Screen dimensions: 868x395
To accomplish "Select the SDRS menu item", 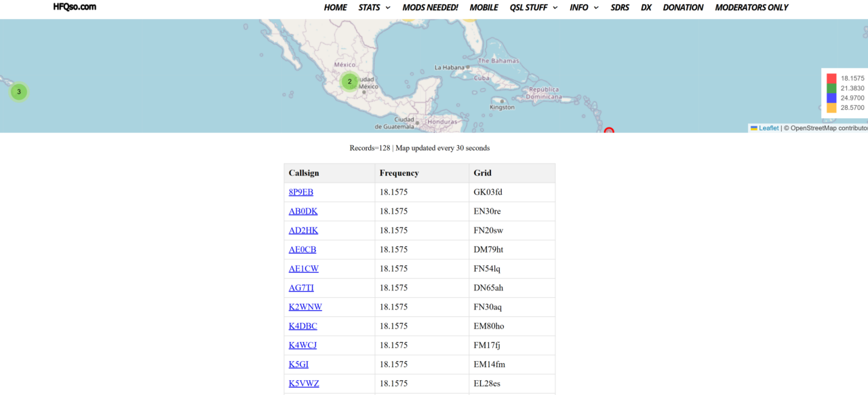I will coord(620,7).
